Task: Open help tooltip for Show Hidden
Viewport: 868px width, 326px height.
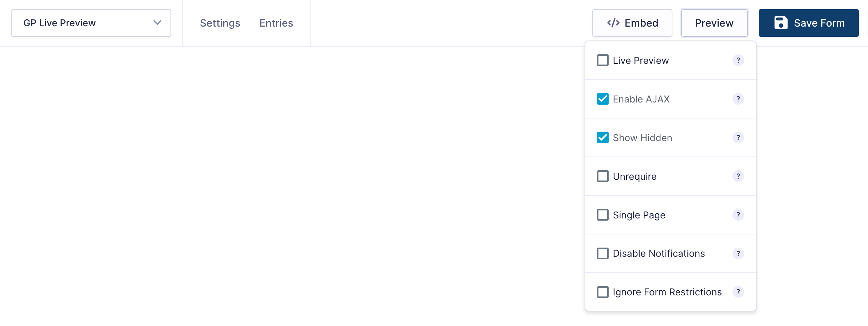Action: pyautogui.click(x=738, y=137)
